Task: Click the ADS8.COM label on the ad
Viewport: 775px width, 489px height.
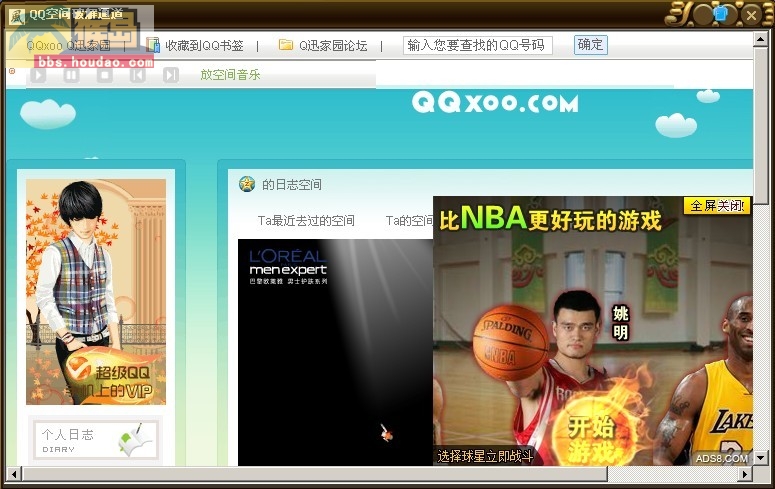Action: 722,458
